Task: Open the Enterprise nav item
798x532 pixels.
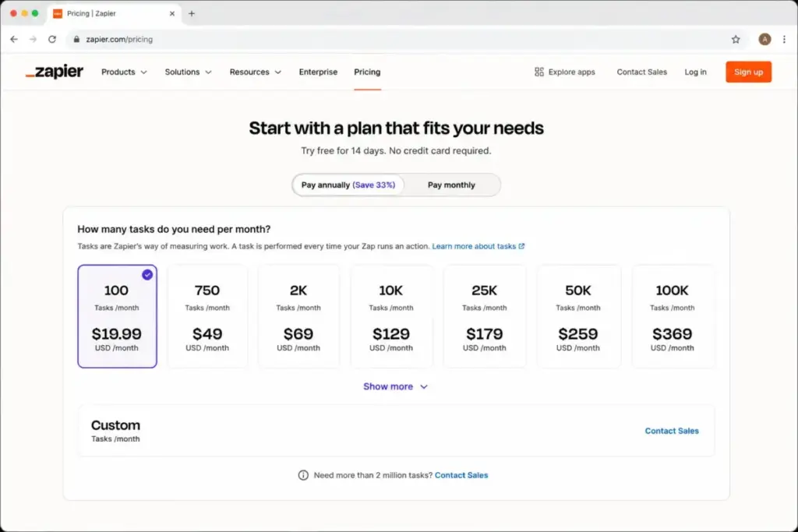Action: click(318, 72)
